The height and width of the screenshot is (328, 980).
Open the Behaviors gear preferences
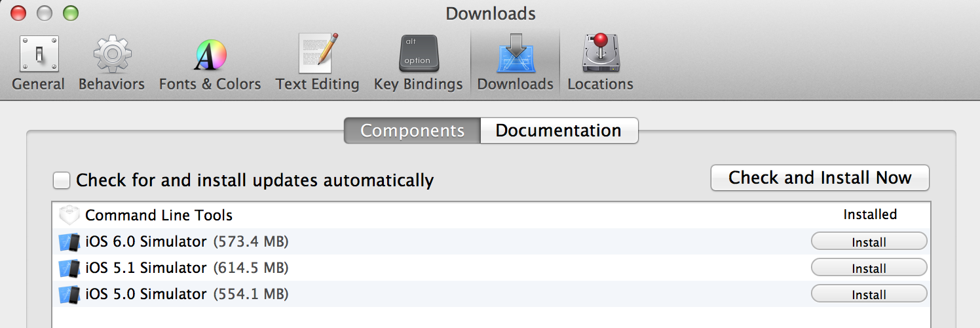pos(111,64)
